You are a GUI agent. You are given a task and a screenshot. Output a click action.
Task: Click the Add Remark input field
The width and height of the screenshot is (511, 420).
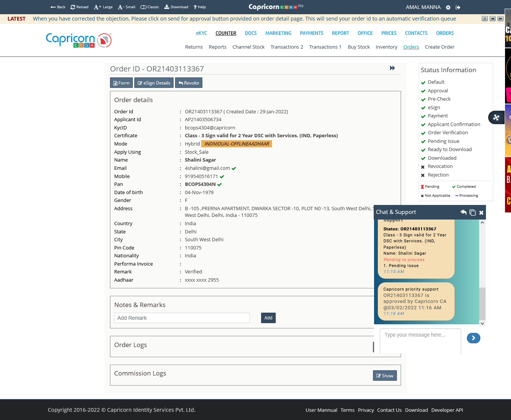click(182, 318)
